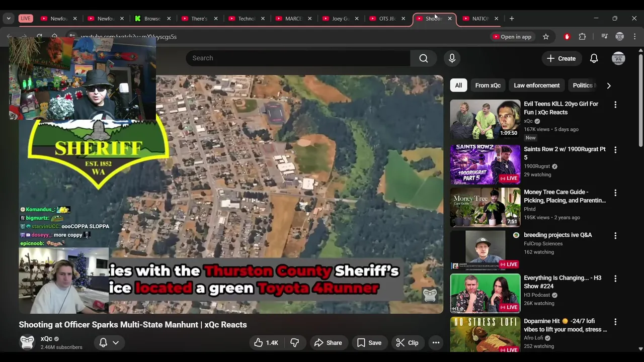
Task: Select the All filter chip
Action: (x=458, y=85)
